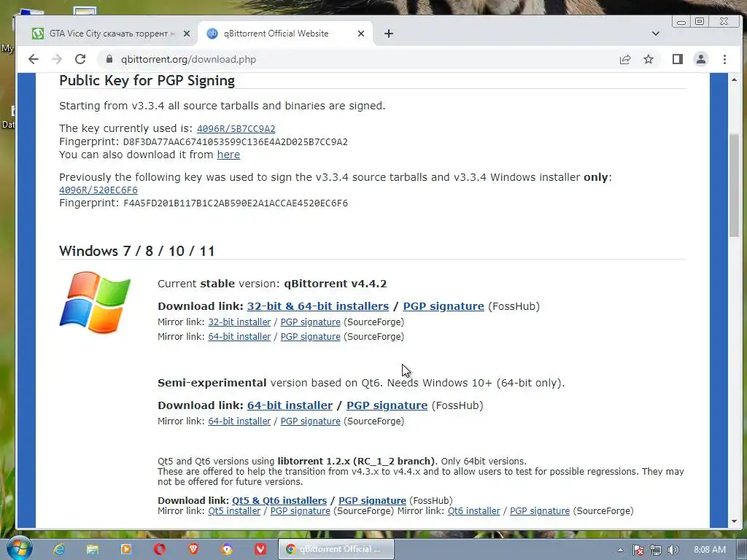Click the 'qBittorrent v4.4.2' version text
Image resolution: width=747 pixels, height=560 pixels.
tap(336, 284)
